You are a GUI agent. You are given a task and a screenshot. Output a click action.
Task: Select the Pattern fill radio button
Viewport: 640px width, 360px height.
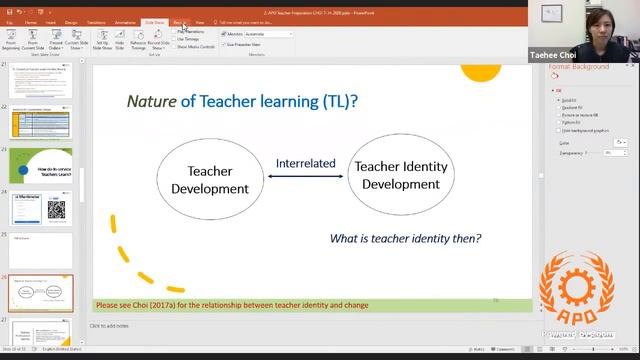[559, 122]
